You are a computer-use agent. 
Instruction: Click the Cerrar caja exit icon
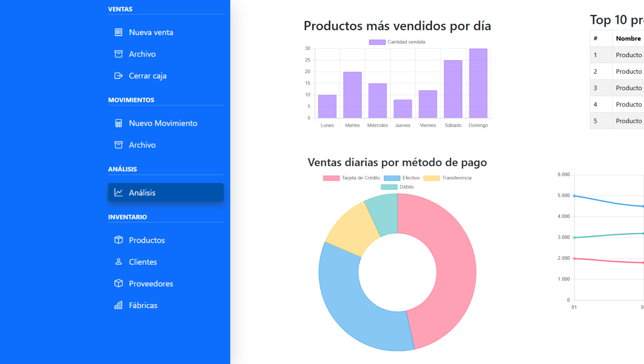(x=118, y=76)
